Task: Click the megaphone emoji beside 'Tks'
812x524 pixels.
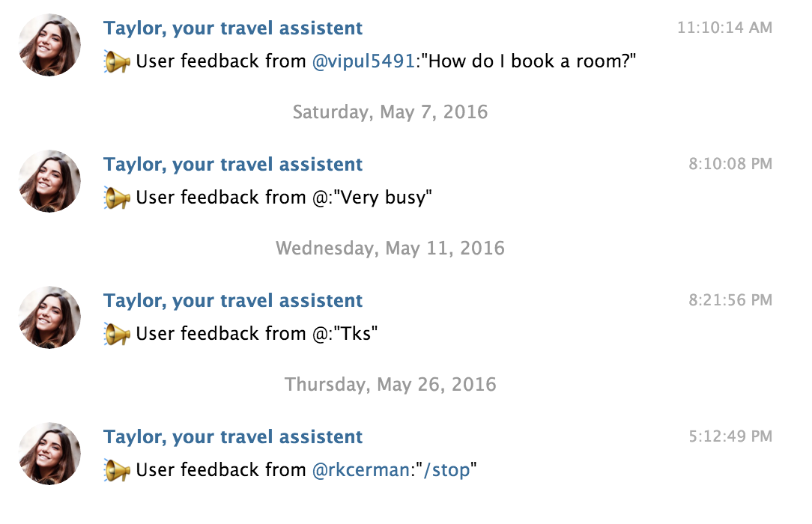Action: (118, 334)
